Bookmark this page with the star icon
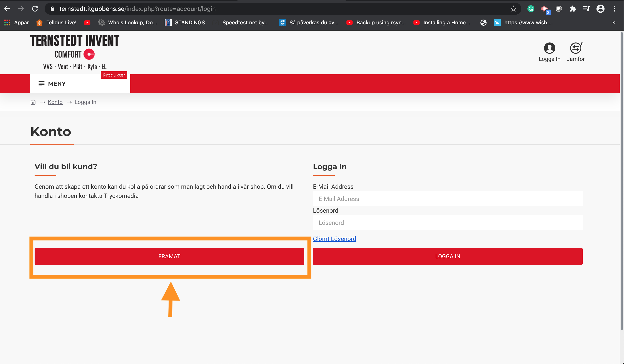 click(513, 9)
